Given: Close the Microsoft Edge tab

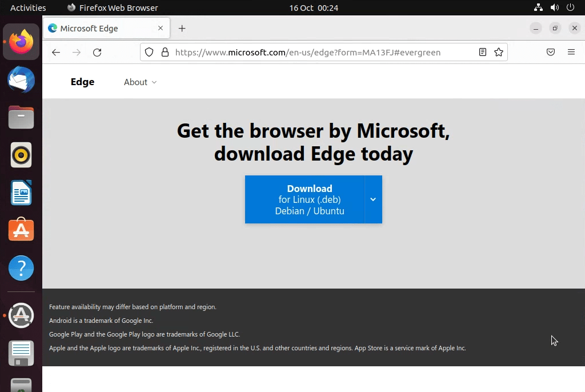Looking at the screenshot, I should (161, 29).
